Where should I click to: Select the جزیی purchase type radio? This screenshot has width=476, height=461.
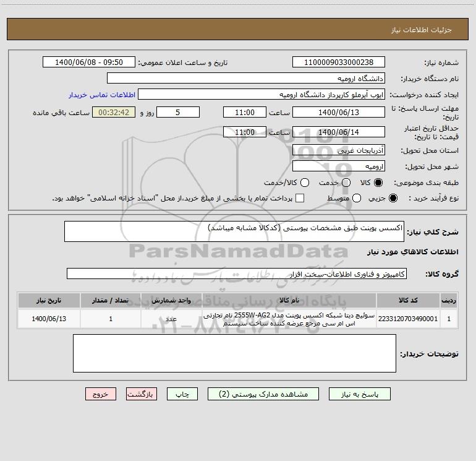tap(393, 198)
